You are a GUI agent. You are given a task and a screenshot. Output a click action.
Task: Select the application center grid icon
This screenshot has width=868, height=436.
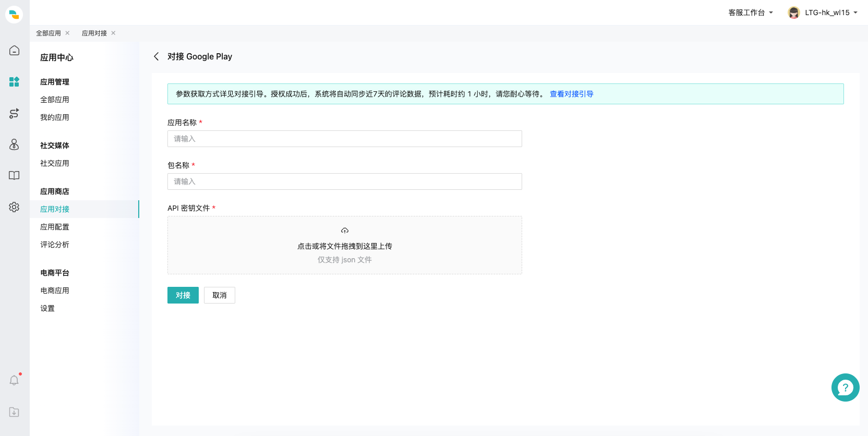(x=14, y=82)
